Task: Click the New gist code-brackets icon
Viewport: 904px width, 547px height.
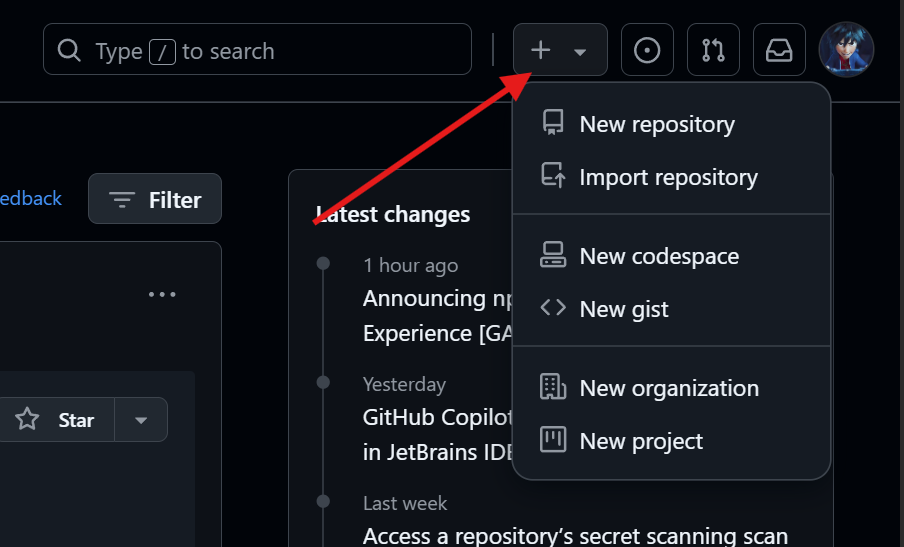Action: click(553, 308)
